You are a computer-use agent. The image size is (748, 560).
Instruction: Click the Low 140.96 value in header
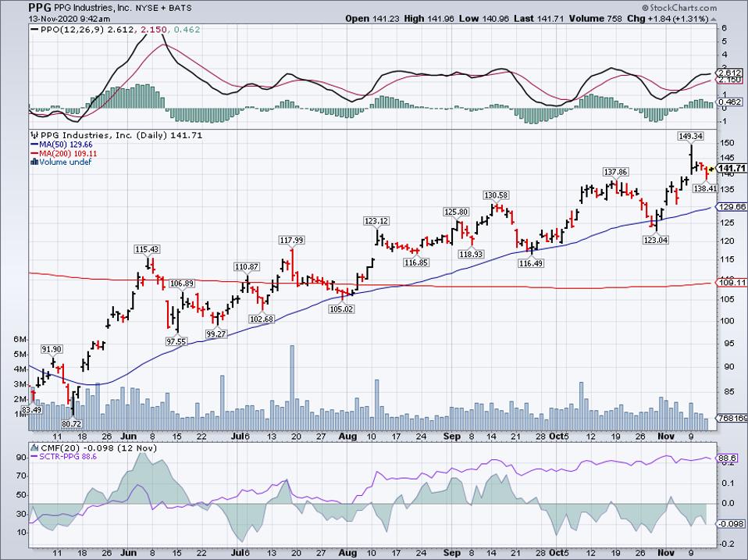point(485,19)
